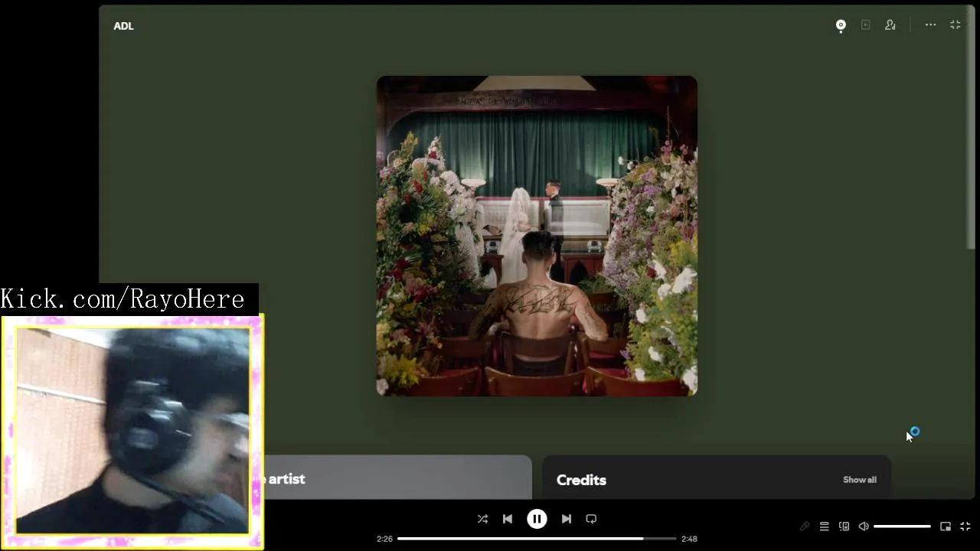This screenshot has height=551, width=980.
Task: Open the About the artist card
Action: 397,478
